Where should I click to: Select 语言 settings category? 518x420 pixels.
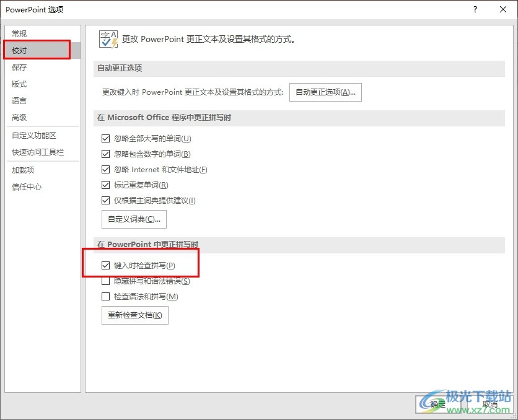coord(20,100)
